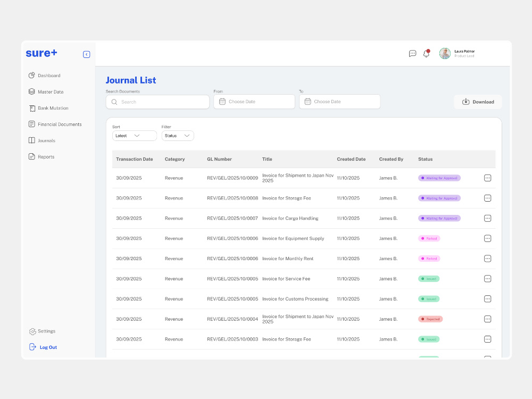Click the Log Out exit icon
Viewport: 532px width, 399px height.
click(32, 347)
